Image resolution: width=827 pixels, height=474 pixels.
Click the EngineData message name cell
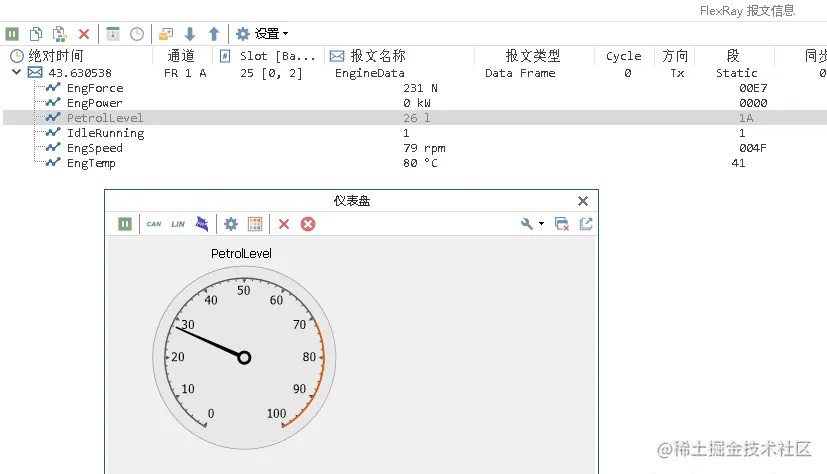(x=370, y=73)
